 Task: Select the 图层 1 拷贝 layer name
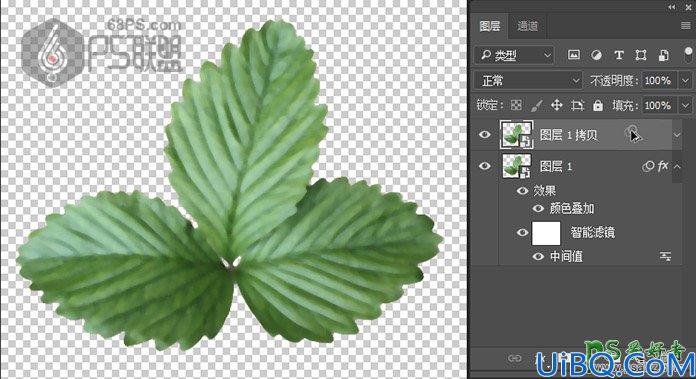click(x=568, y=135)
